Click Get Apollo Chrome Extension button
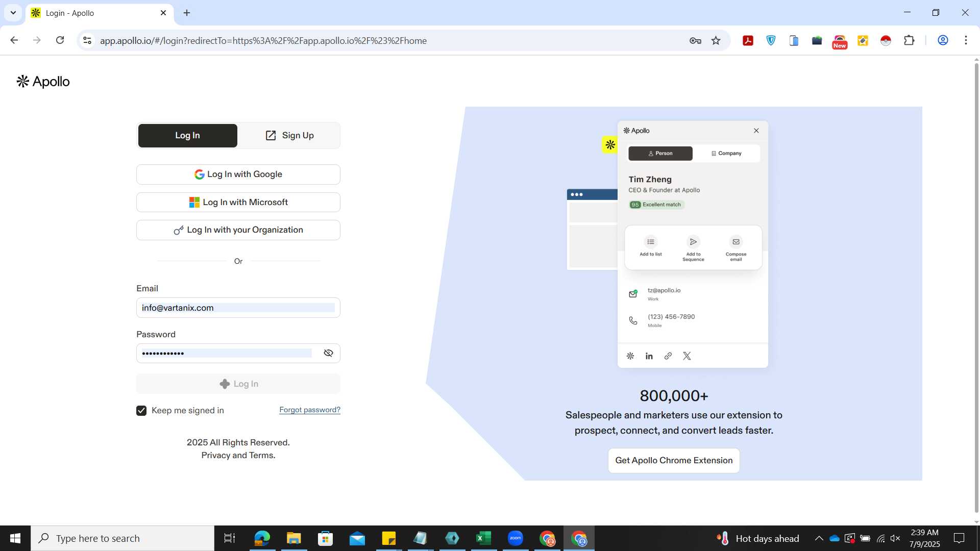This screenshot has width=980, height=551. (x=674, y=460)
